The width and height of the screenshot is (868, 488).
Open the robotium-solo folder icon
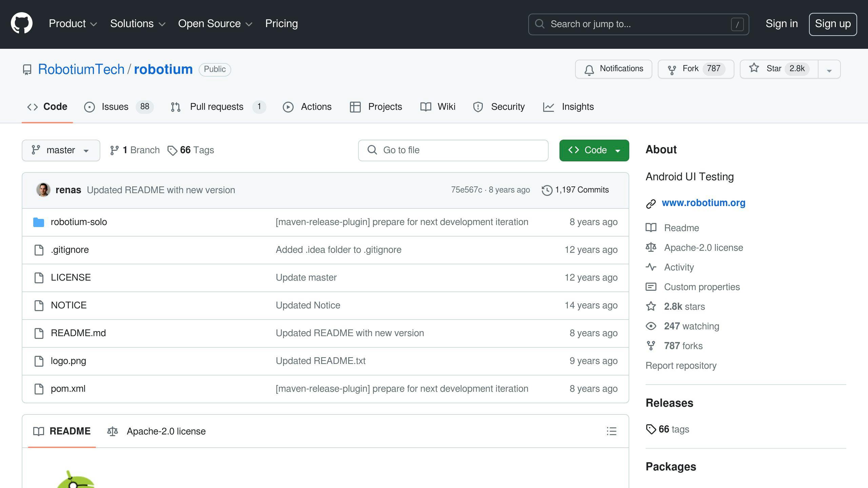point(39,222)
